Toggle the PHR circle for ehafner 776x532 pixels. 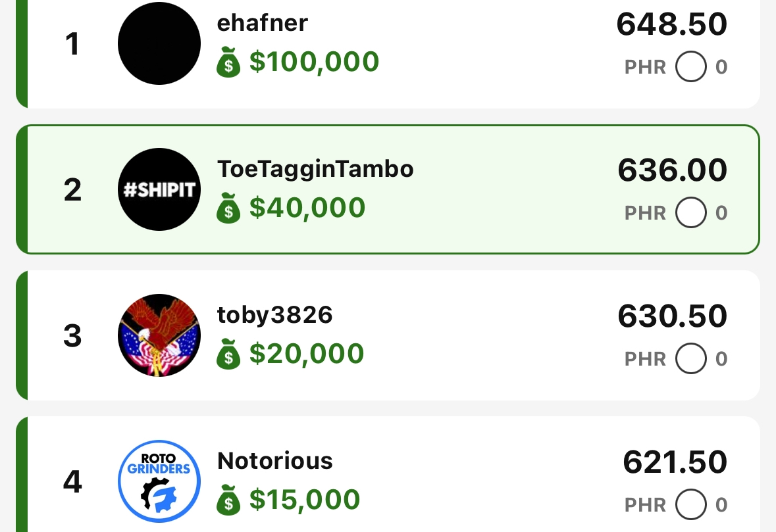pyautogui.click(x=690, y=67)
